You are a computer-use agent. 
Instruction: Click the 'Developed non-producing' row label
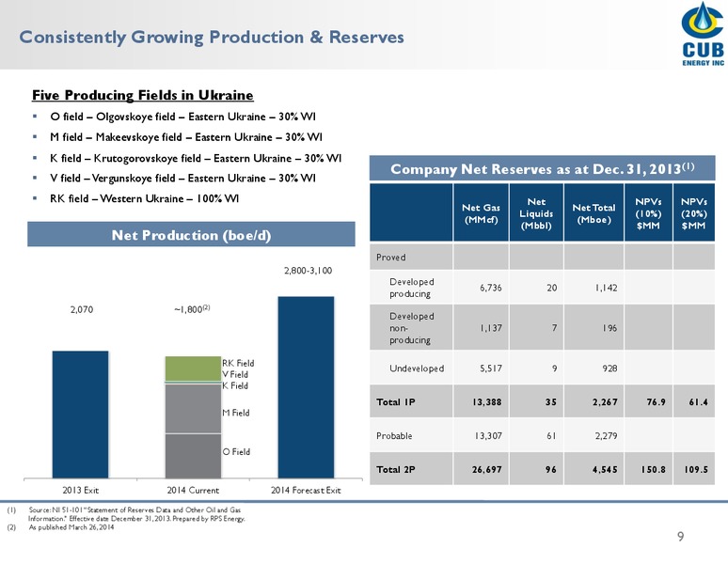412,328
